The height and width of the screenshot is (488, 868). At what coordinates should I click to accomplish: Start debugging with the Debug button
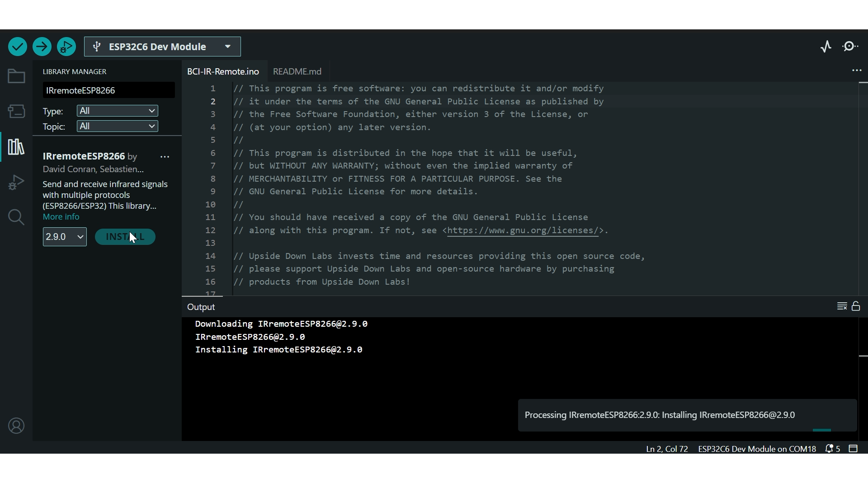66,47
